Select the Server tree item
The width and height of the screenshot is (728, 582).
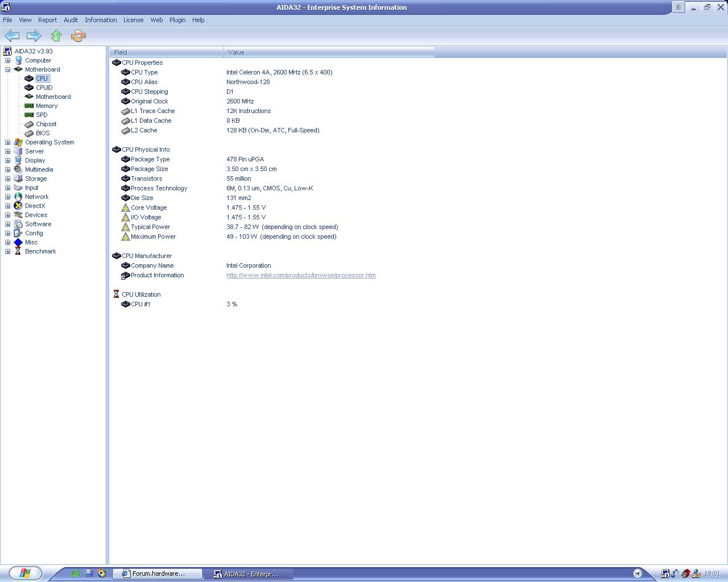(x=34, y=151)
